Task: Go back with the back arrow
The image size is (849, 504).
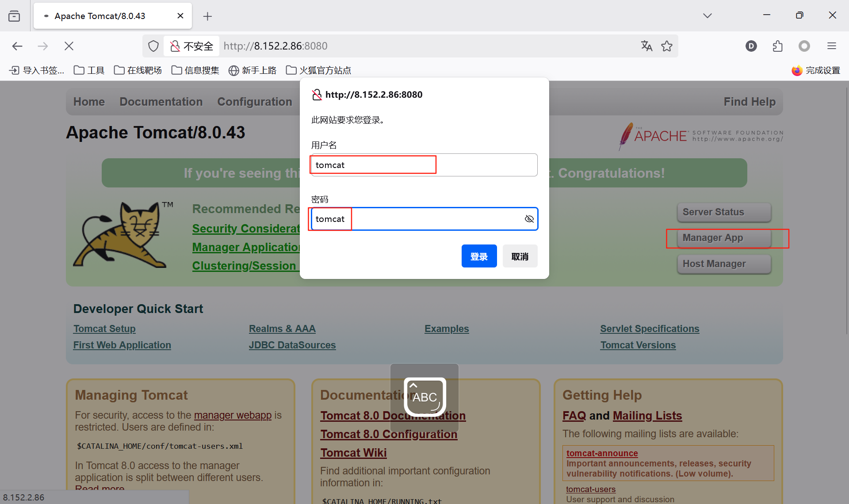Action: [17, 46]
